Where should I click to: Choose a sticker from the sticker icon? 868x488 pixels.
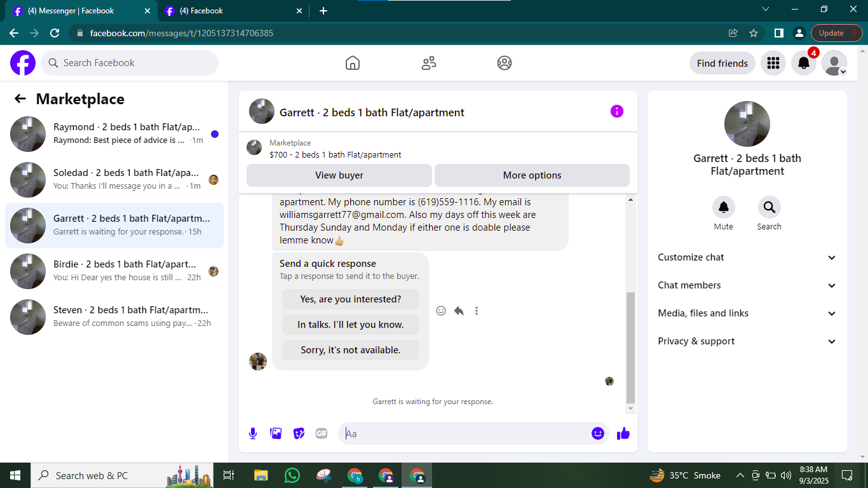click(x=299, y=433)
